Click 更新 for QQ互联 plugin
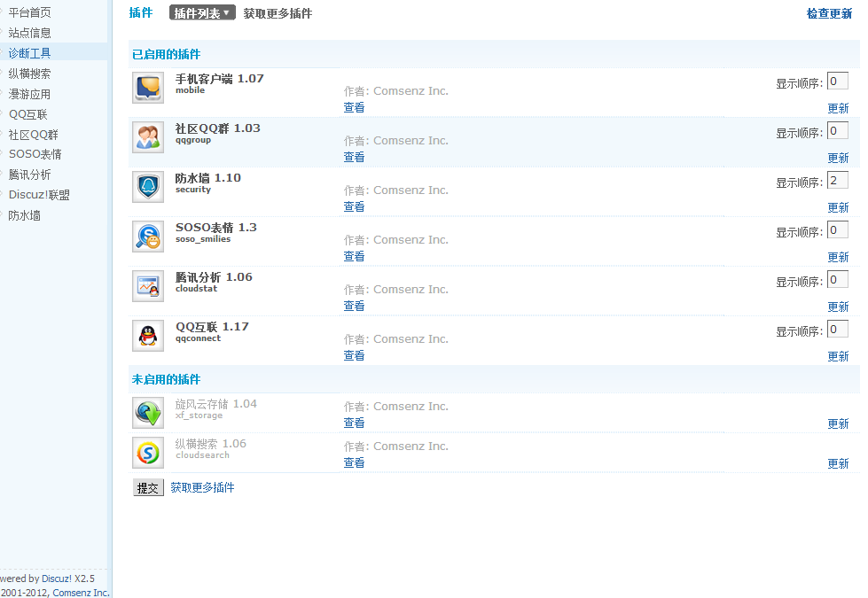The width and height of the screenshot is (868, 598). click(838, 356)
